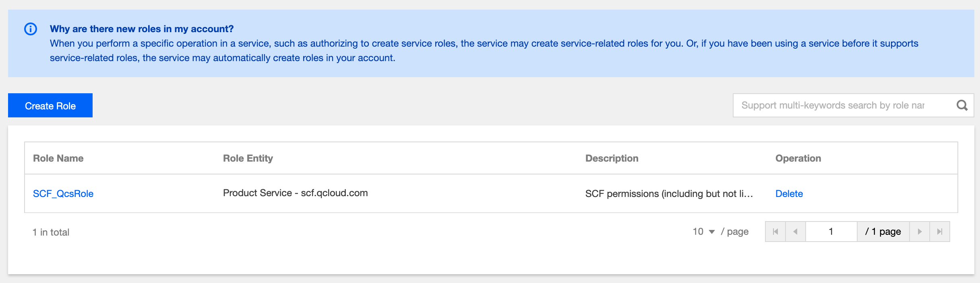Open the 10 per page dropdown
Viewport: 980px width, 283px height.
(x=704, y=232)
